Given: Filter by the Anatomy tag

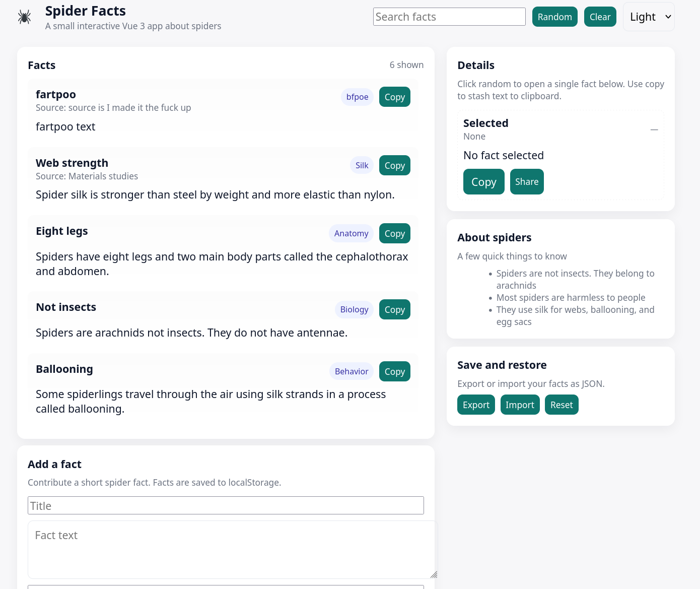Looking at the screenshot, I should pyautogui.click(x=352, y=233).
